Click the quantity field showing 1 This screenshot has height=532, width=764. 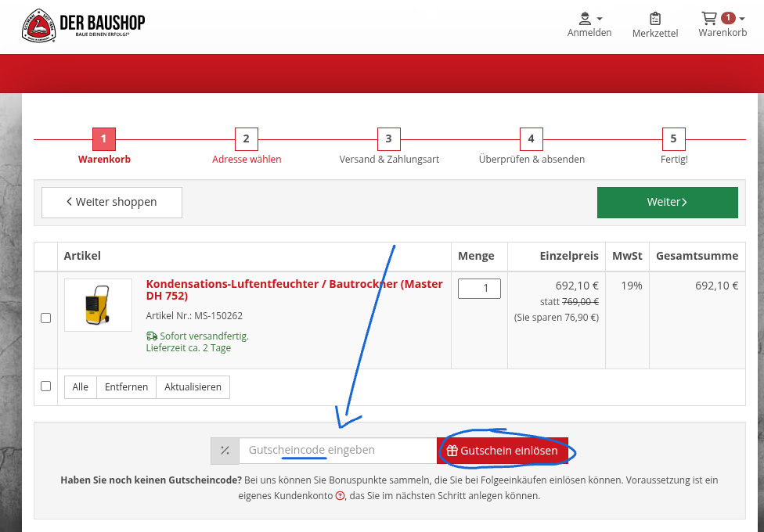(x=478, y=288)
